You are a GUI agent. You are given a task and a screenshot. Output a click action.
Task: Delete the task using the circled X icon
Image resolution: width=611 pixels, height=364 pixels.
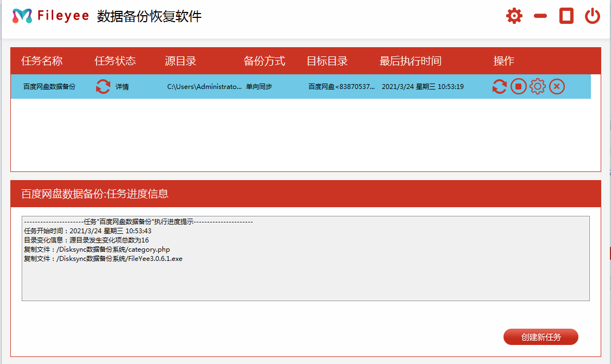click(556, 86)
